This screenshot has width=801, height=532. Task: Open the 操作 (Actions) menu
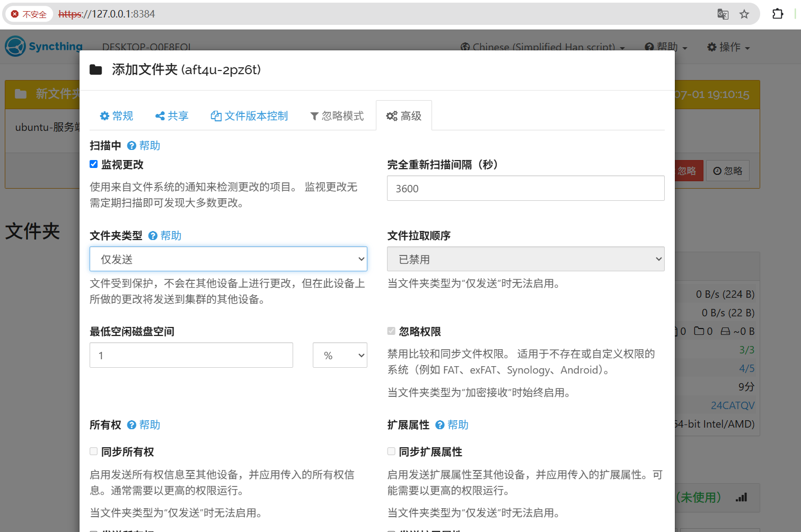coord(729,47)
